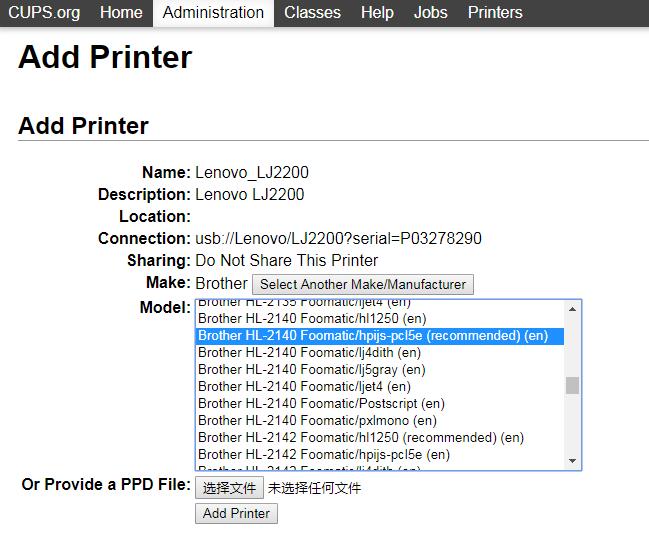Open the Help tab
649x546 pixels.
click(x=377, y=12)
